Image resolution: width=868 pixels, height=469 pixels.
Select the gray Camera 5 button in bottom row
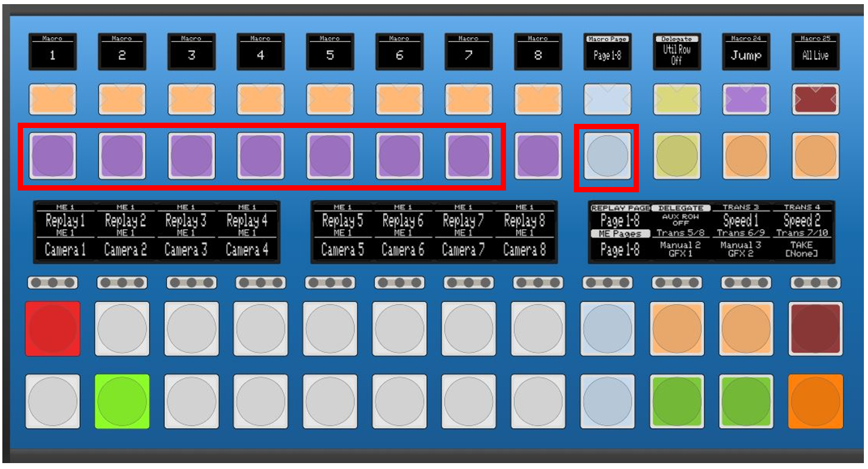(329, 401)
